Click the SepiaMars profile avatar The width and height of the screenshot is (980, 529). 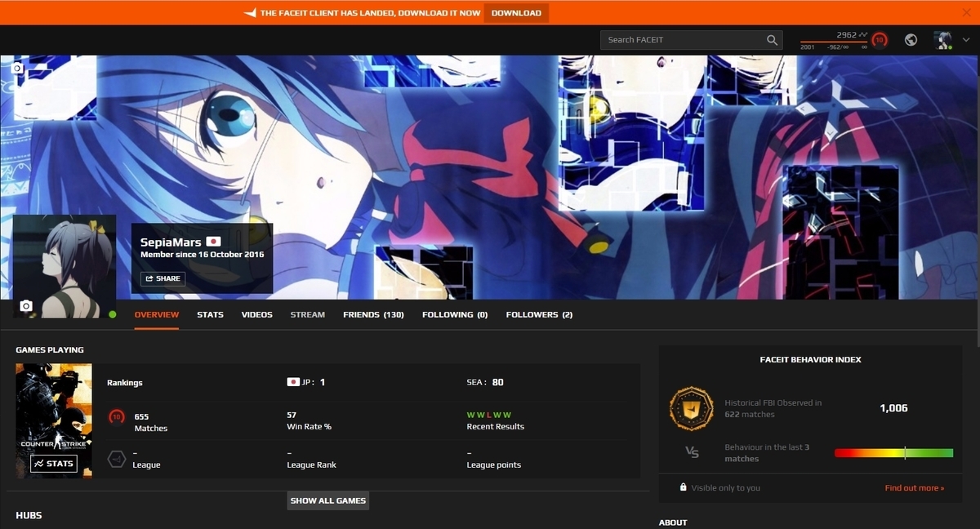tap(65, 266)
